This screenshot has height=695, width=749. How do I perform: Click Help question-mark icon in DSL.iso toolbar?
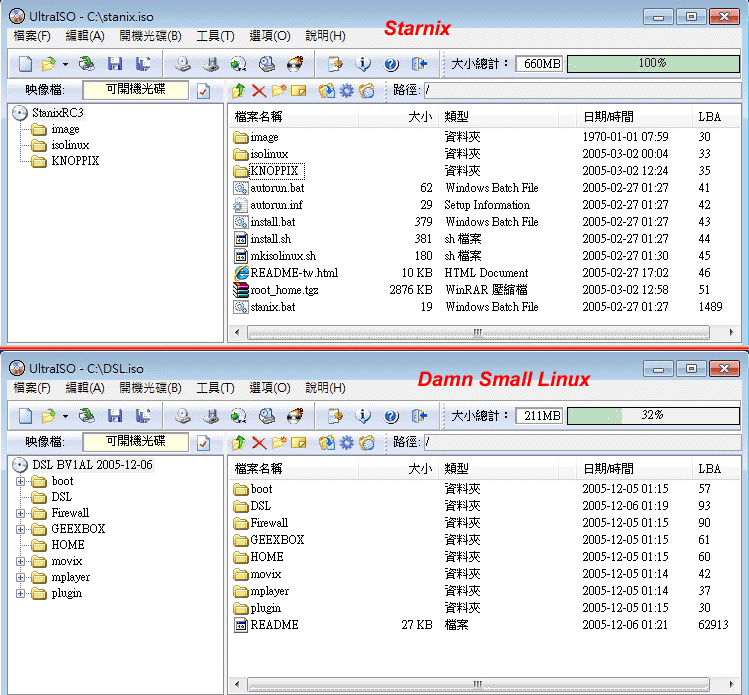[x=391, y=416]
